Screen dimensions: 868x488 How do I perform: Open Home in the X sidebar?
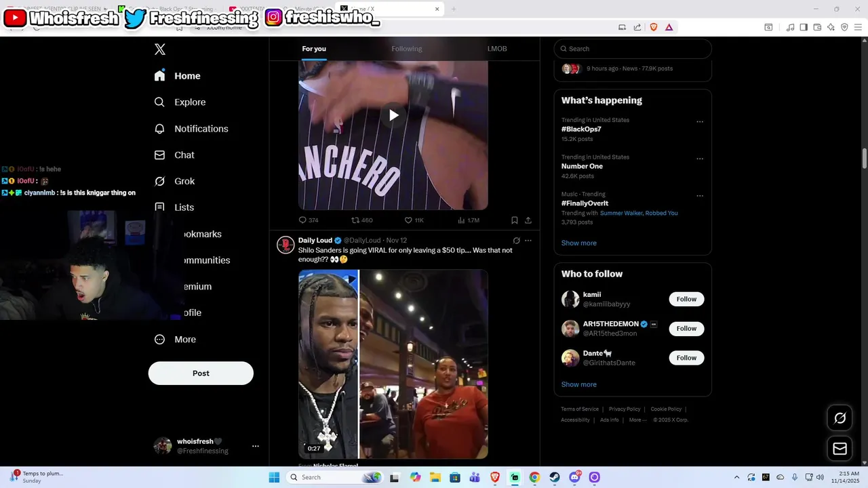[177, 76]
